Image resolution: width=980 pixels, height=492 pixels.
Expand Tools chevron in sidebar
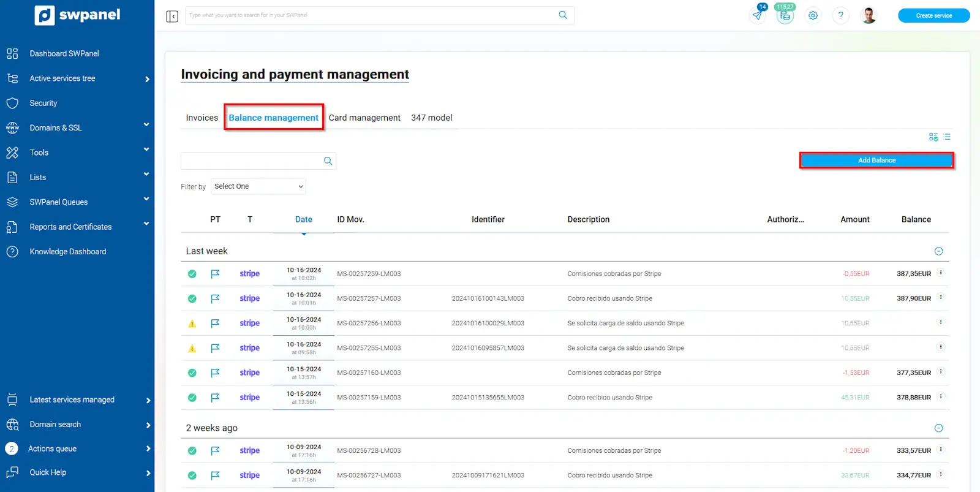[x=146, y=149]
